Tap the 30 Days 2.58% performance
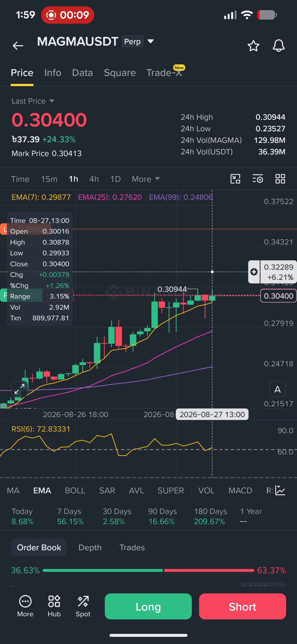Image resolution: width=297 pixels, height=644 pixels. tap(117, 516)
